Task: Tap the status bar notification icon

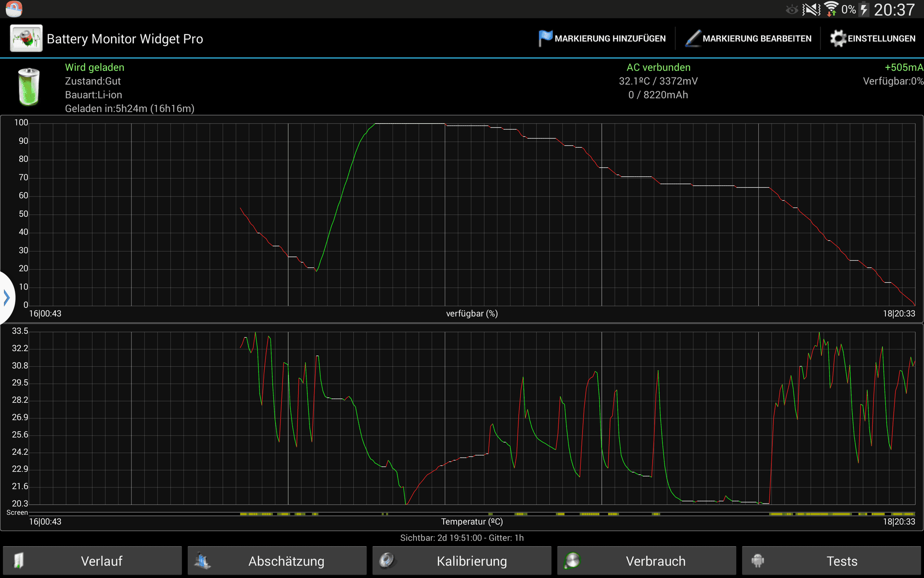Action: [x=14, y=9]
